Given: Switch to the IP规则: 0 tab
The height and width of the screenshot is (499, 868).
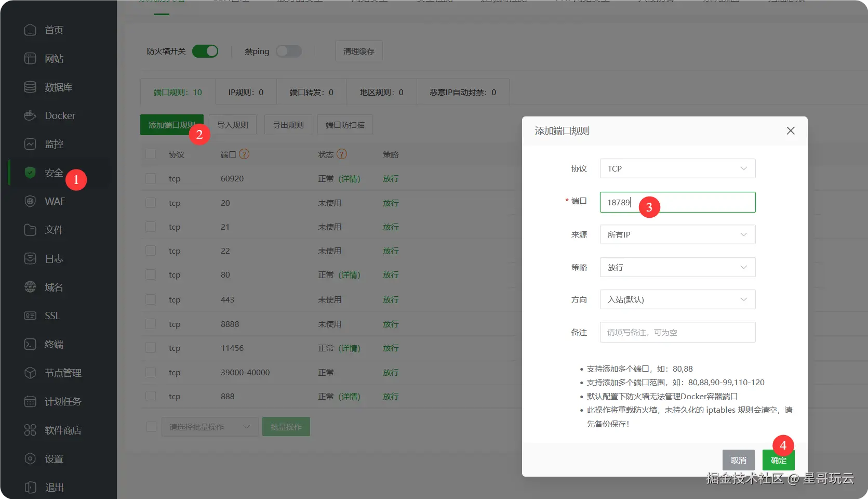Looking at the screenshot, I should click(x=246, y=92).
